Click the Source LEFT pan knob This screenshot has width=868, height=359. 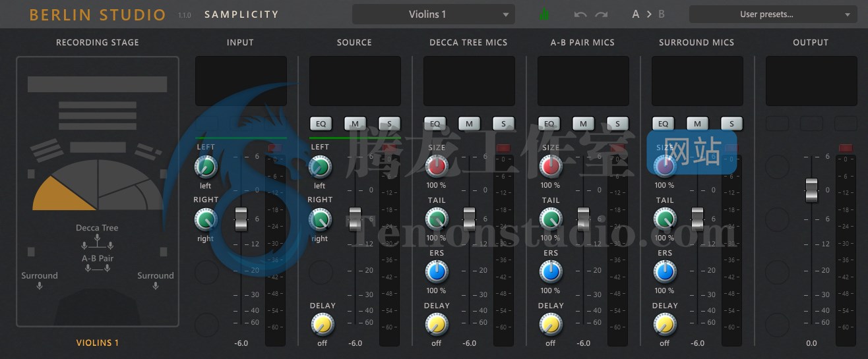[x=320, y=167]
